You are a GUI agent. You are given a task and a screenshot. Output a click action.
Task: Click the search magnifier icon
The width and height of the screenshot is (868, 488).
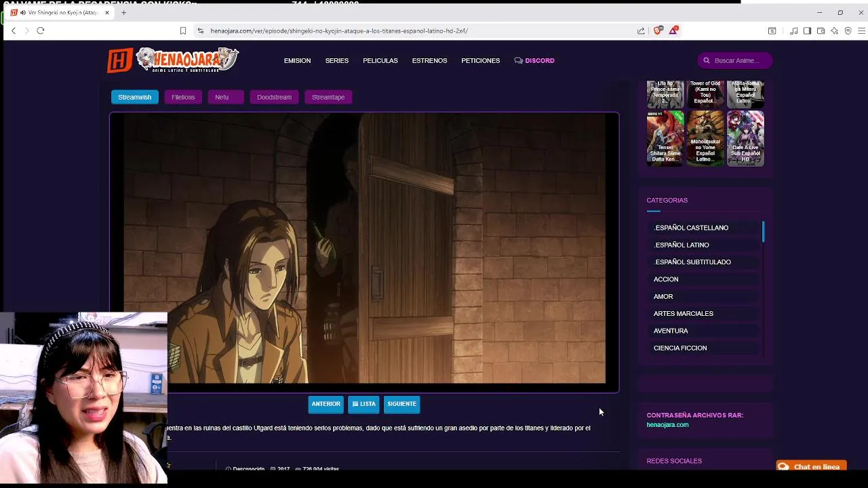point(707,60)
